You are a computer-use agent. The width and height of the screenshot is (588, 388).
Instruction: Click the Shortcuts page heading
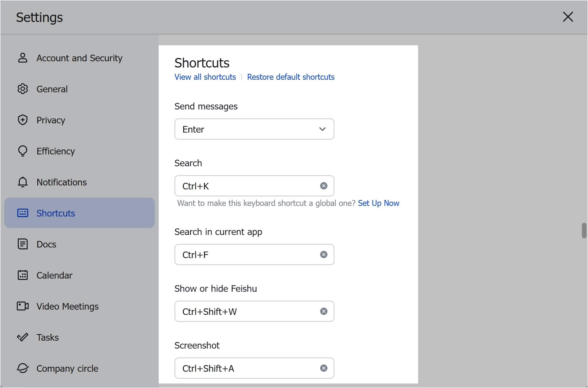click(202, 62)
